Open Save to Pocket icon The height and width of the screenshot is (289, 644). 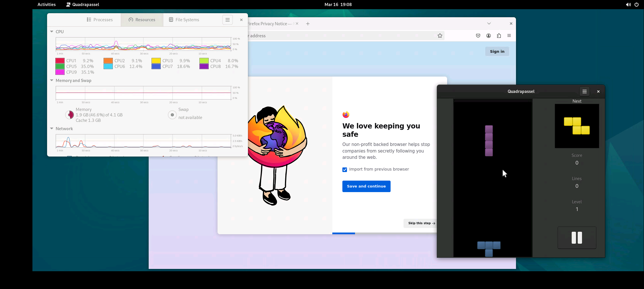pos(478,36)
